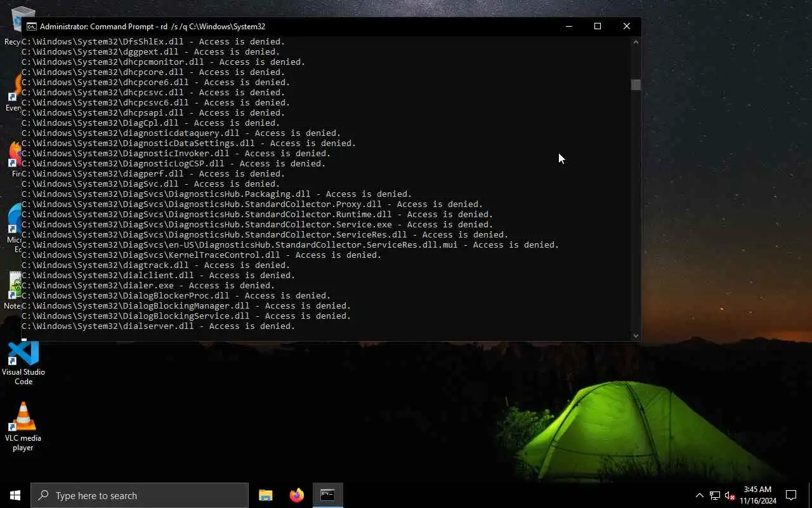Open Visual Studio Code desktop shortcut
This screenshot has width=812, height=508.
click(x=23, y=362)
